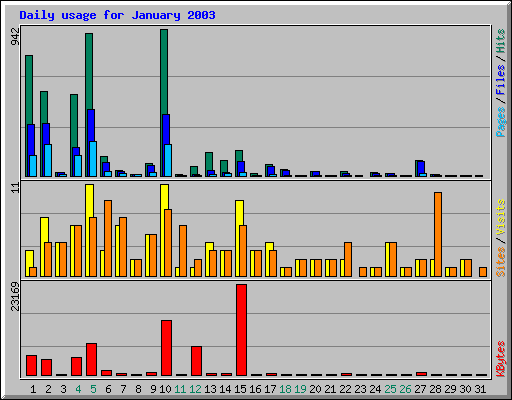The image size is (512, 400).
Task: Click day label 28 on the axis
Action: coord(435,389)
